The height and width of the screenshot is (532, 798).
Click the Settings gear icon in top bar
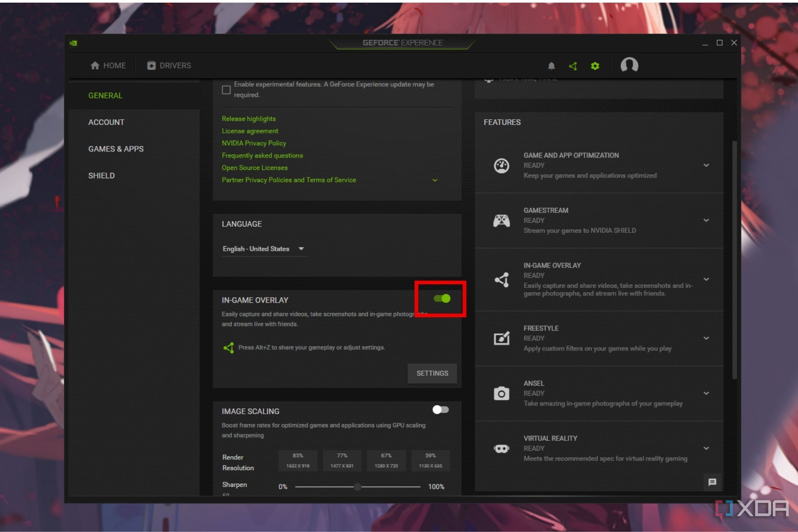coord(594,66)
